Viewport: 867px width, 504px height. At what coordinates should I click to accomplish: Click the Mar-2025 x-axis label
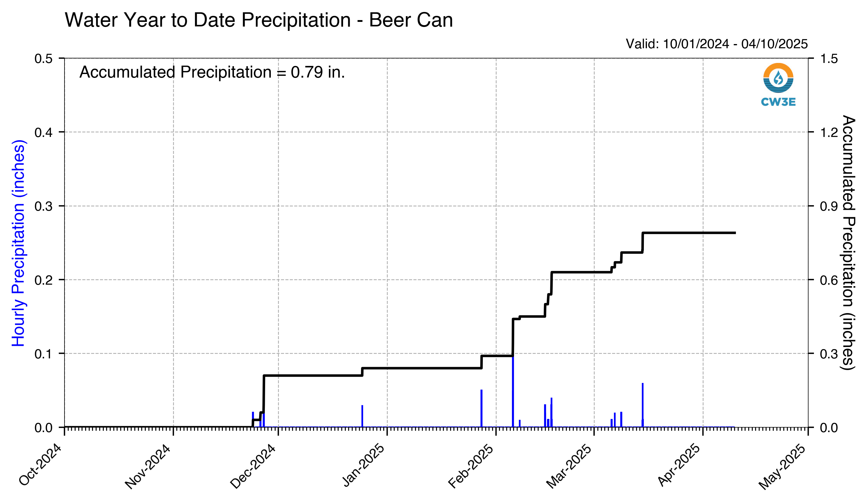coord(569,466)
